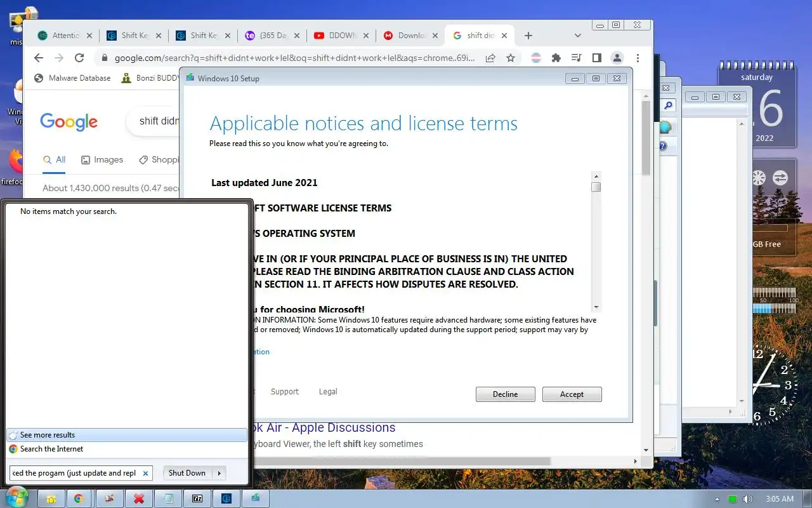Open the Chrome three-dot menu
812x508 pixels.
[x=638, y=58]
